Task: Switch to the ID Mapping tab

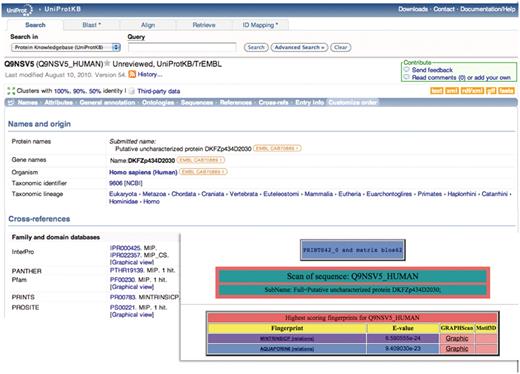Action: (x=260, y=25)
